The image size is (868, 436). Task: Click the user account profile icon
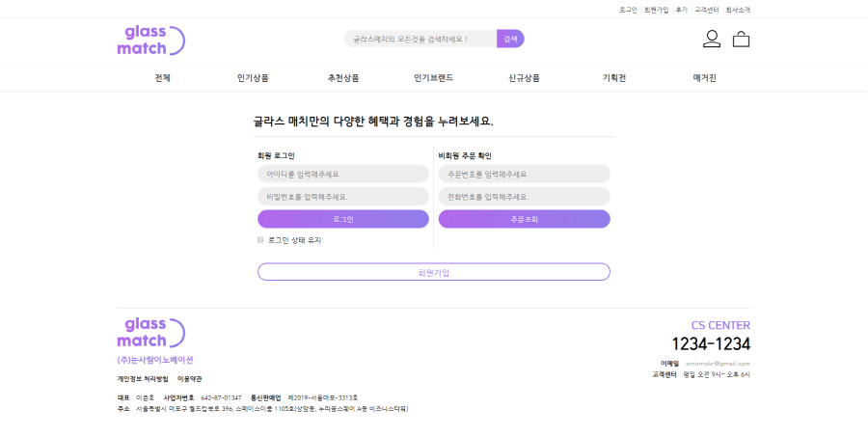coord(712,40)
